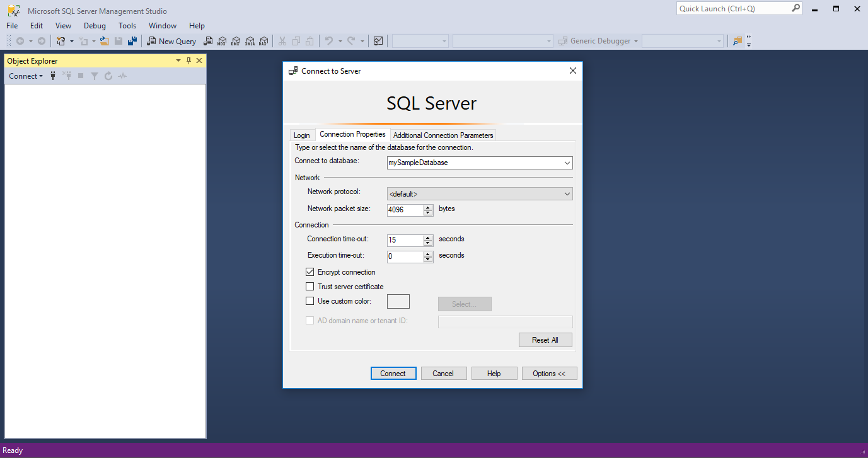
Task: Click the Copy icon in toolbar
Action: click(x=296, y=41)
